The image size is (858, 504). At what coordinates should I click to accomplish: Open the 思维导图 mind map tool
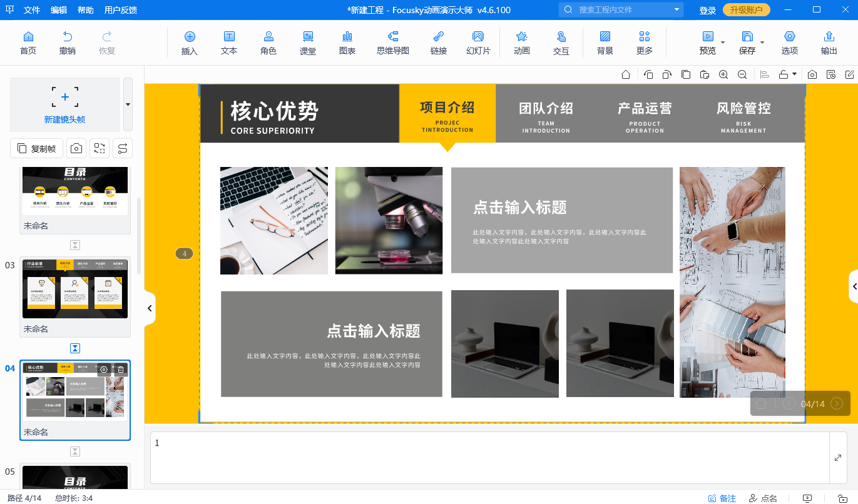393,43
